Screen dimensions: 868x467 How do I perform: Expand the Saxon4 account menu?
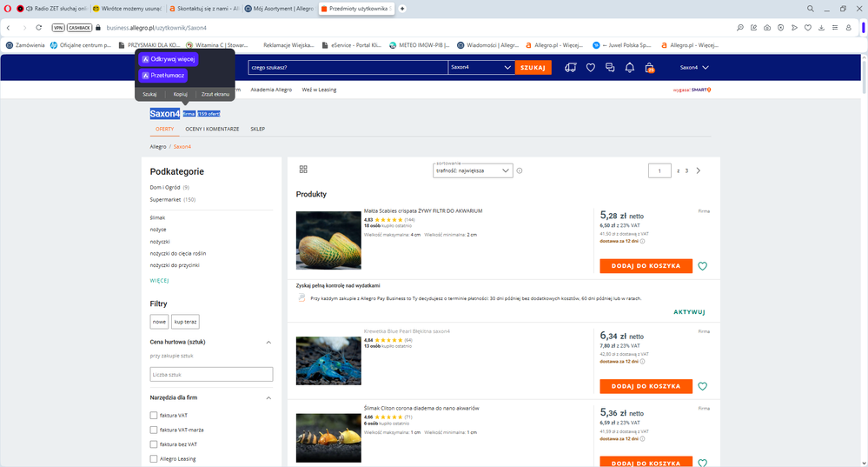coord(693,68)
